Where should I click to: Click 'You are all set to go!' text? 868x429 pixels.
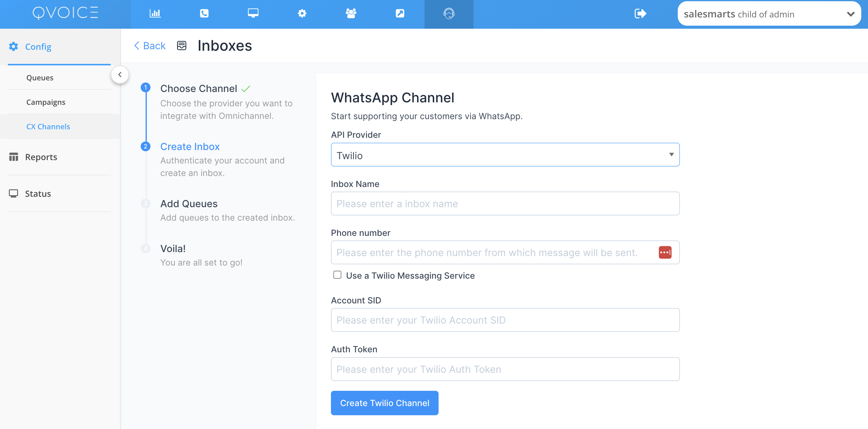pos(201,263)
